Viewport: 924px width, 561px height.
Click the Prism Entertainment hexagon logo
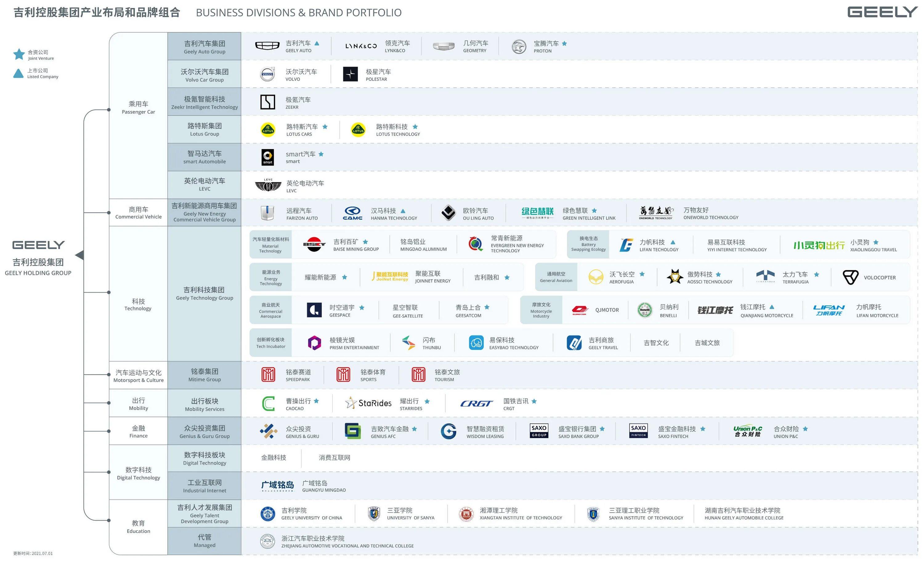coord(314,343)
